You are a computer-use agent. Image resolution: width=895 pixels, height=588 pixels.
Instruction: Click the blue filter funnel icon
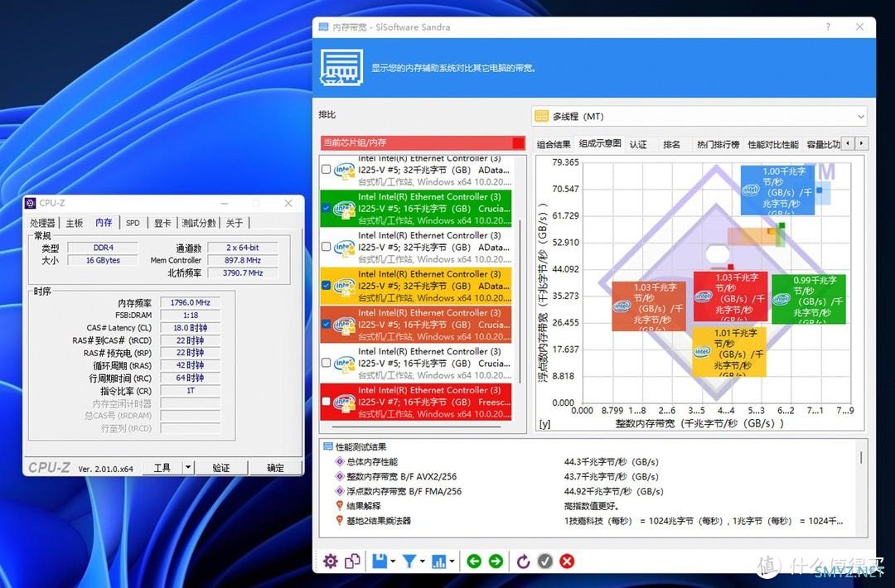(409, 561)
